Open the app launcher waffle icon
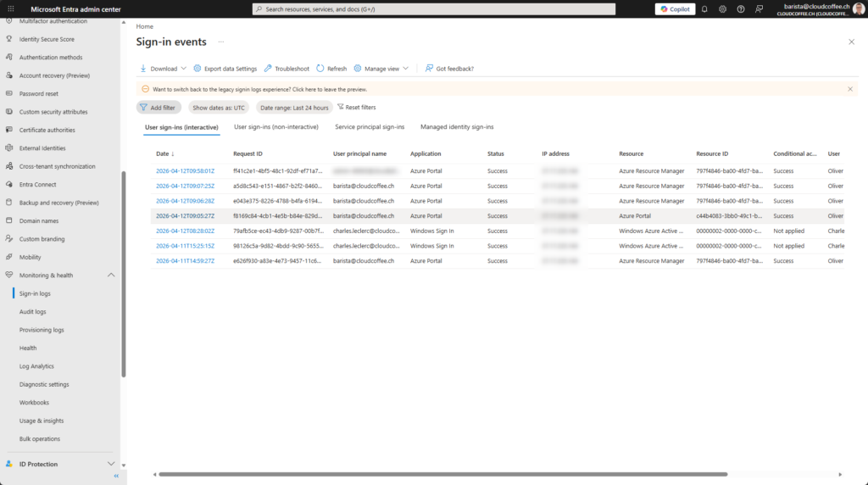868x485 pixels. click(10, 8)
